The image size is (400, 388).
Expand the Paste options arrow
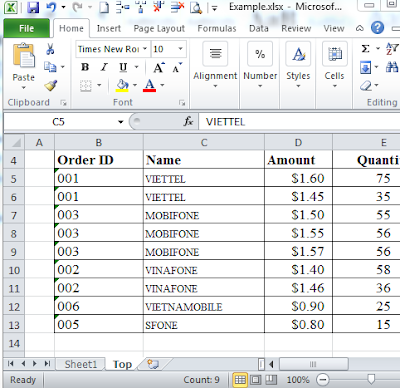click(23, 88)
